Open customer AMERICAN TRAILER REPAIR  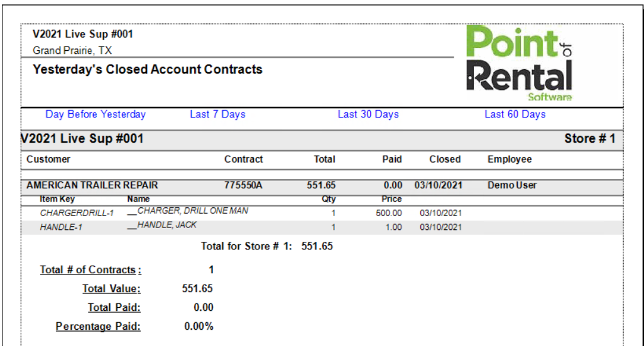(92, 185)
